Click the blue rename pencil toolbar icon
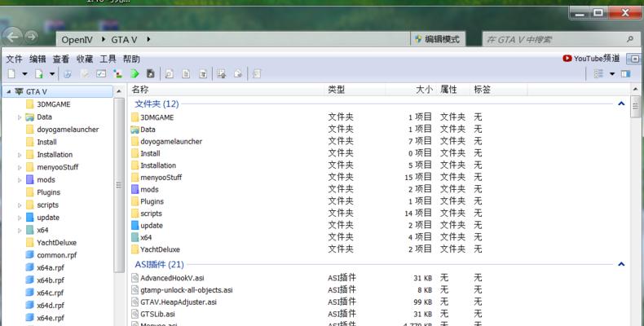Viewport: 644px width, 326px height. coord(68,74)
